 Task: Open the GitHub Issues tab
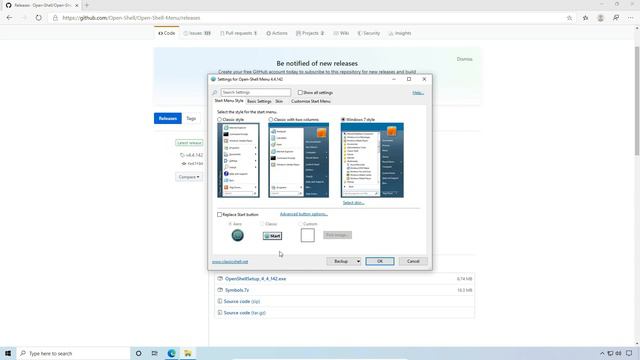197,33
